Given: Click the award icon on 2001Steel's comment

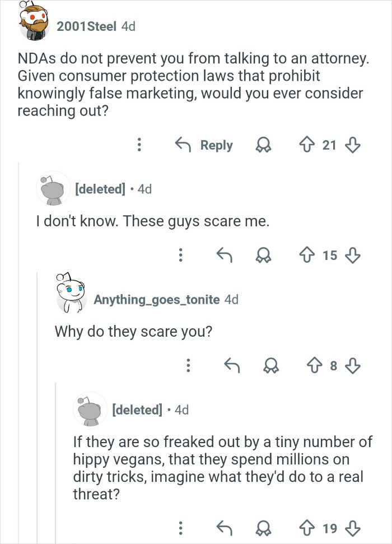Looking at the screenshot, I should [263, 145].
